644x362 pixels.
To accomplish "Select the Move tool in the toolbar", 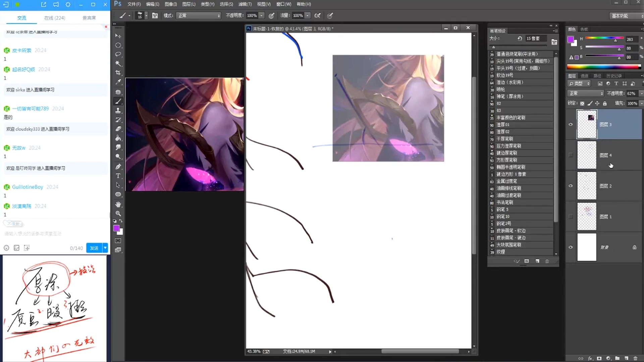I will [x=118, y=36].
